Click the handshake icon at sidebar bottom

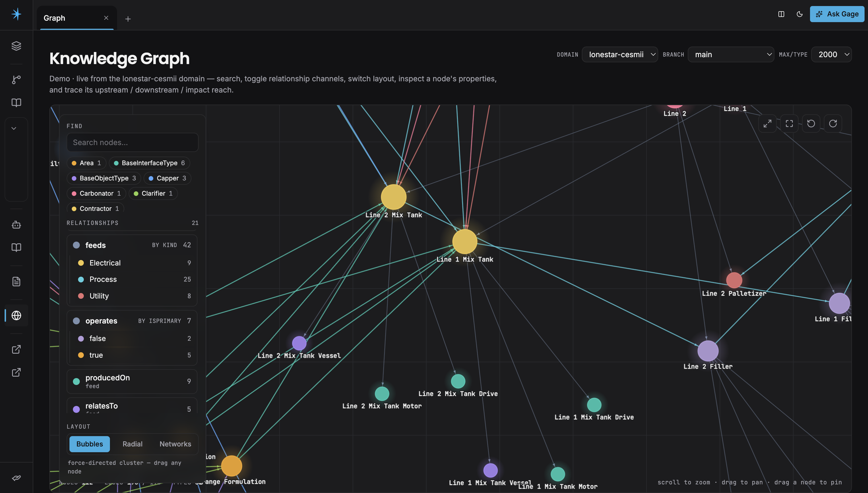tap(16, 478)
